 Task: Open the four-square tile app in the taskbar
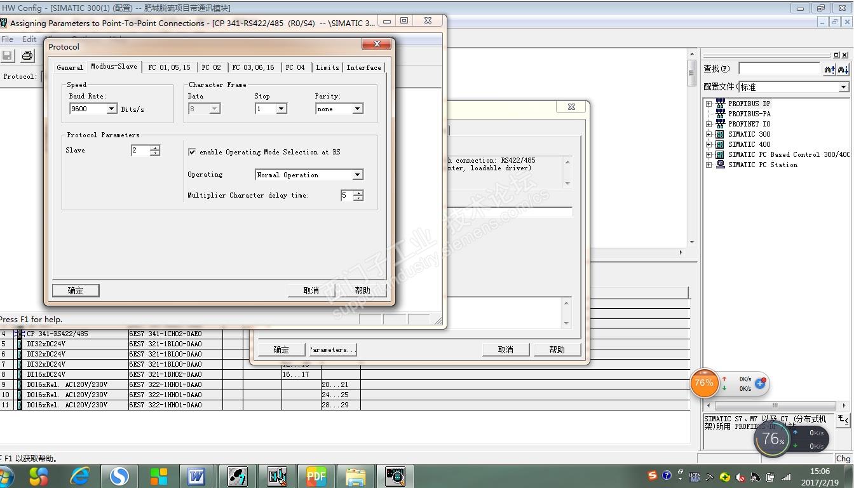coord(159,476)
